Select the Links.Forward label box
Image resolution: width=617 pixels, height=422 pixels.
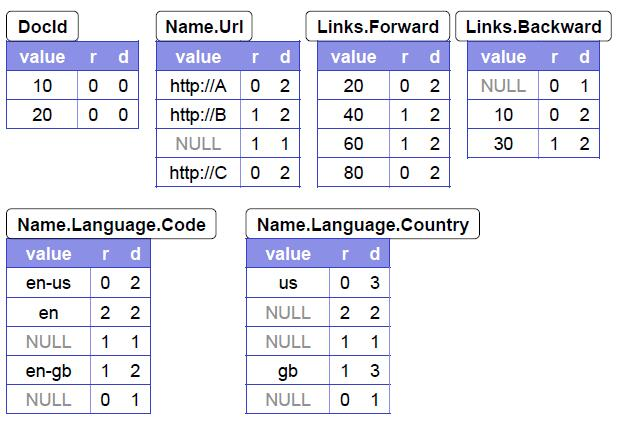click(378, 26)
